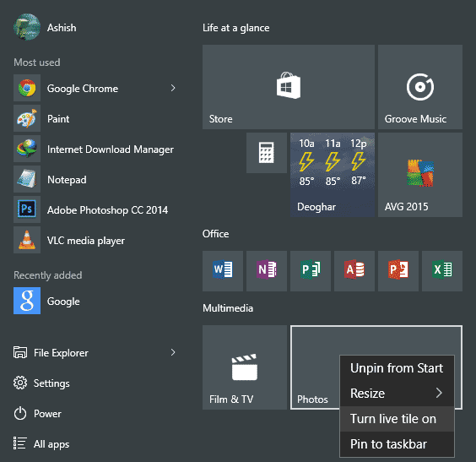Open the PowerPoint tile
This screenshot has width=476, height=462.
pos(398,271)
